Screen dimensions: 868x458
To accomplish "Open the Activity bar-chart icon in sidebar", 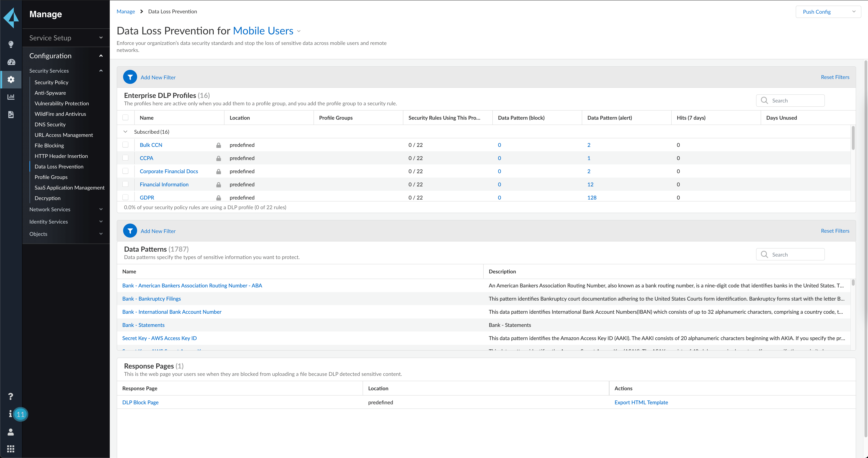I will pyautogui.click(x=11, y=97).
